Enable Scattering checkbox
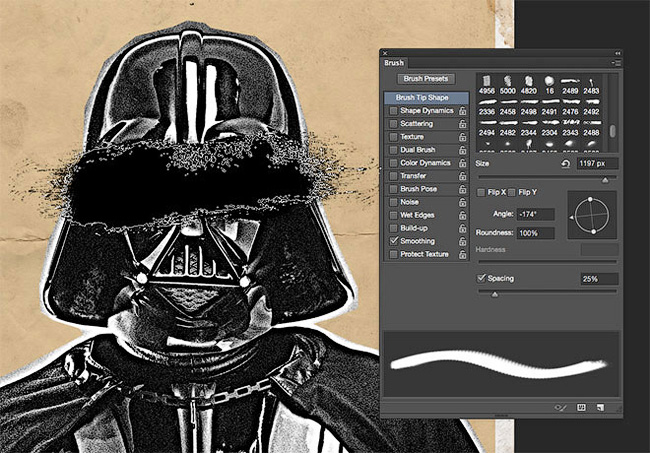Image resolution: width=650 pixels, height=453 pixels. (x=393, y=124)
